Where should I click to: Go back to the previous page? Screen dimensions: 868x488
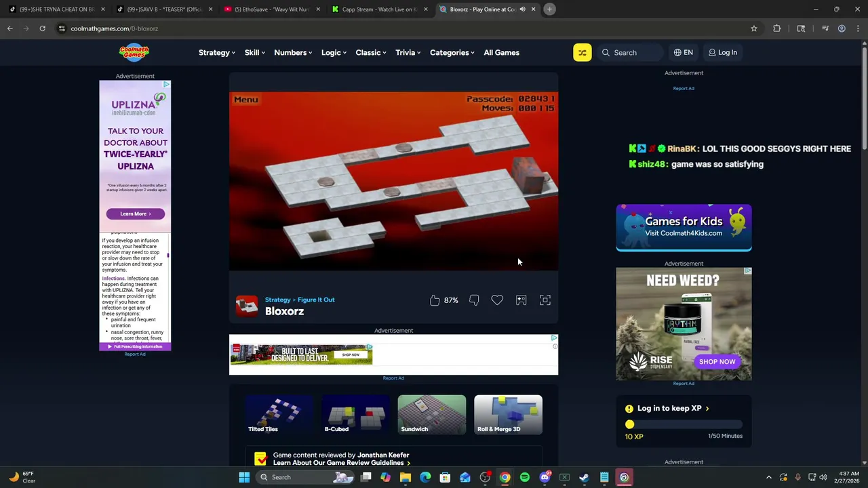(10, 28)
